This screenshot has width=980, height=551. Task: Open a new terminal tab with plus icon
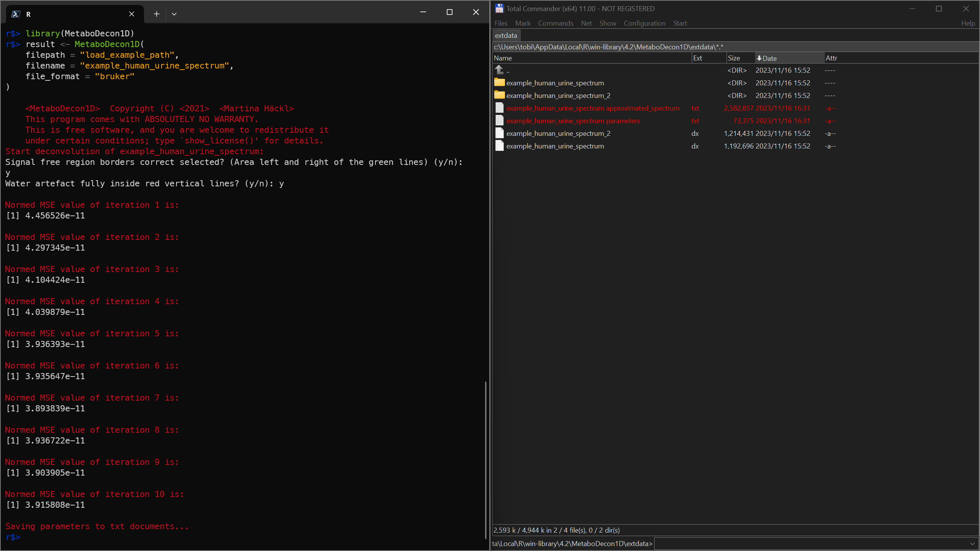click(x=157, y=14)
